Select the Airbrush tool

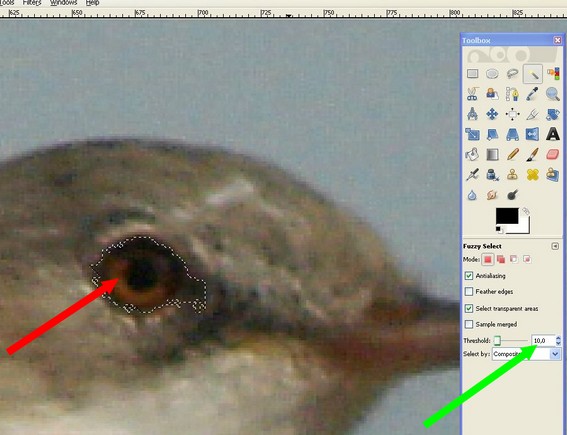coord(472,175)
